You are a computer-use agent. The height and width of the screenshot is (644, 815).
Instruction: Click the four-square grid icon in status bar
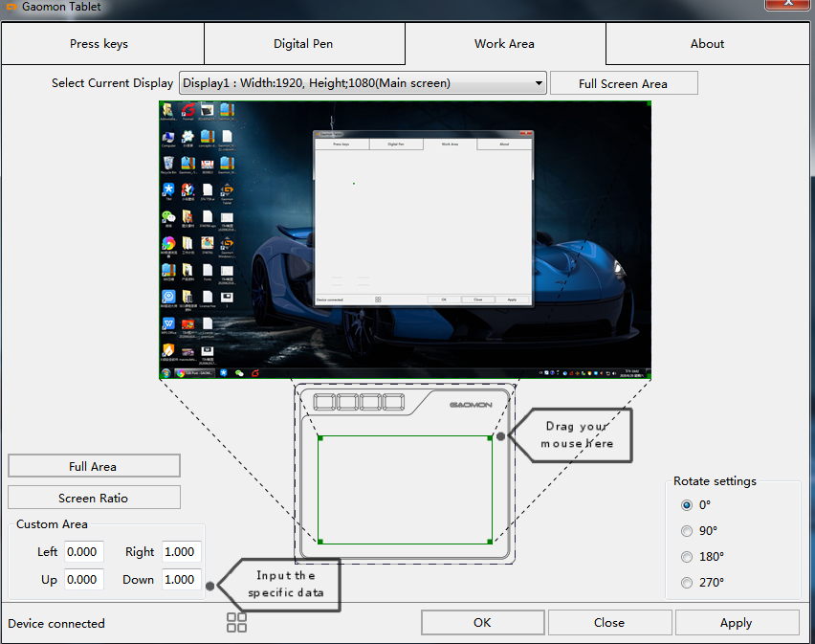coord(236,622)
